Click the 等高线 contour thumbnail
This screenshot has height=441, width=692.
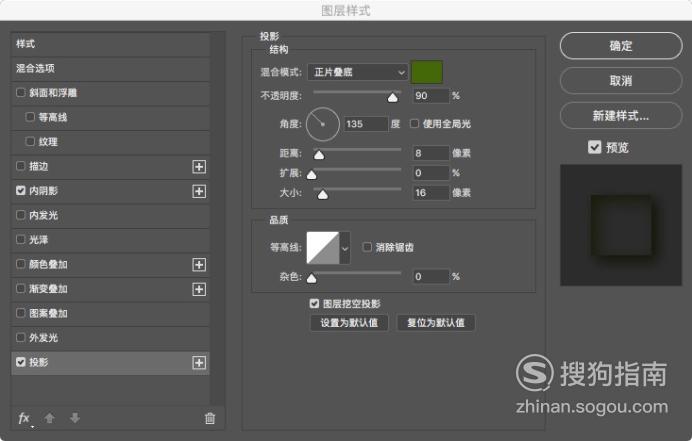[323, 248]
